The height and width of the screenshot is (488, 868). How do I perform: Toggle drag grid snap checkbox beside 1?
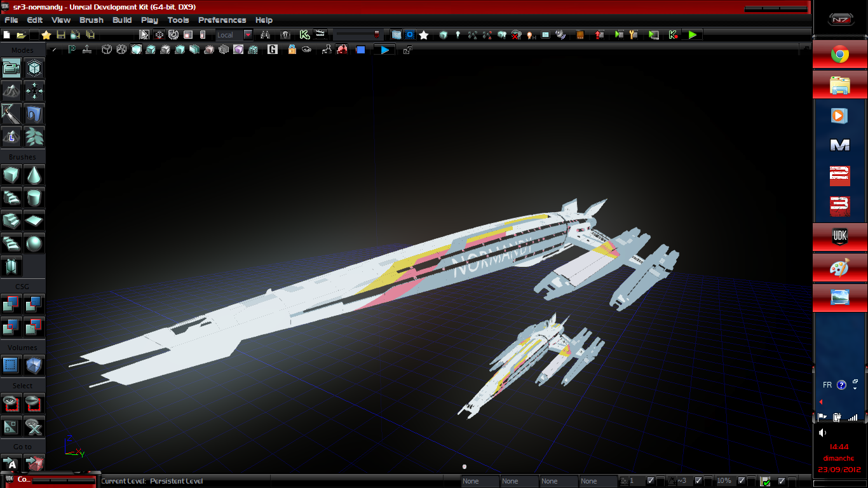pos(651,481)
